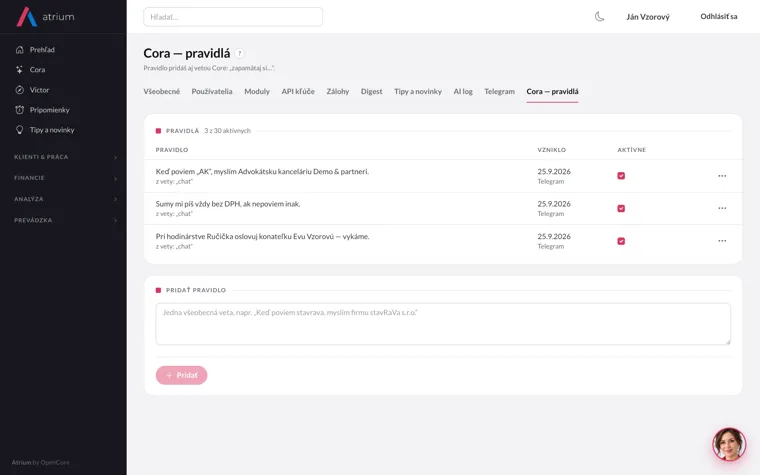
Task: Switch to the Používatelia tab
Action: coord(212,91)
